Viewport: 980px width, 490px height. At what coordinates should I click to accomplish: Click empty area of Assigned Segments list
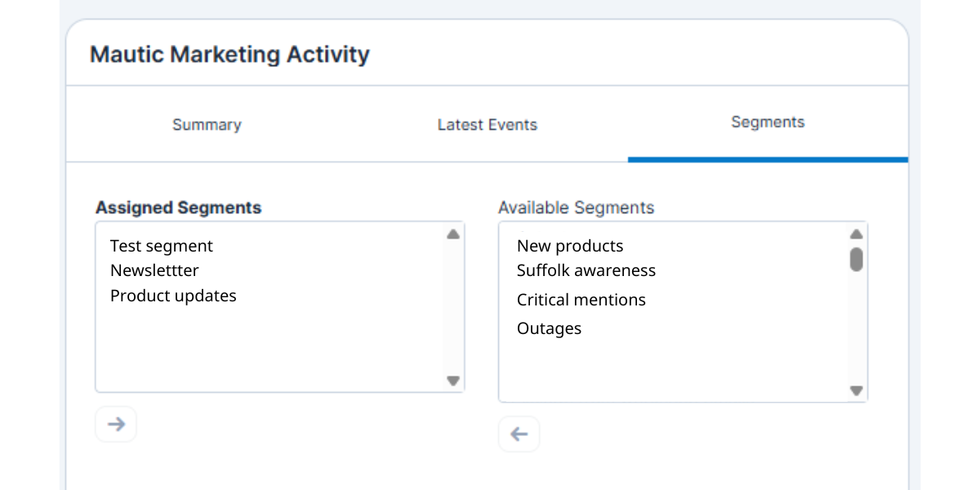coord(269,351)
